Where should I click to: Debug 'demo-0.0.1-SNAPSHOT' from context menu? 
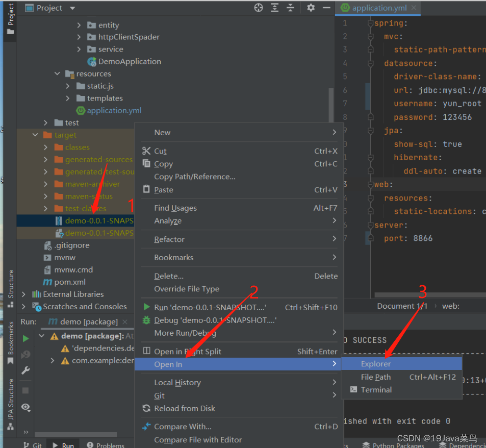239,320
